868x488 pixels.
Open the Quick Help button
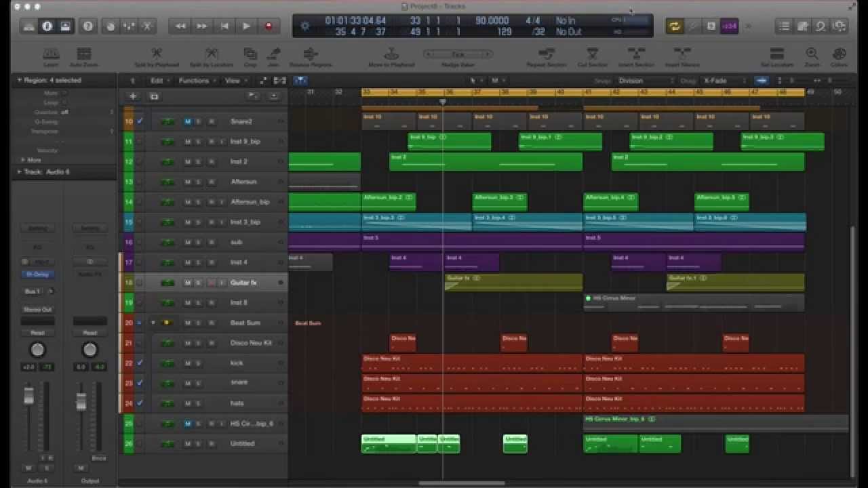click(x=87, y=26)
